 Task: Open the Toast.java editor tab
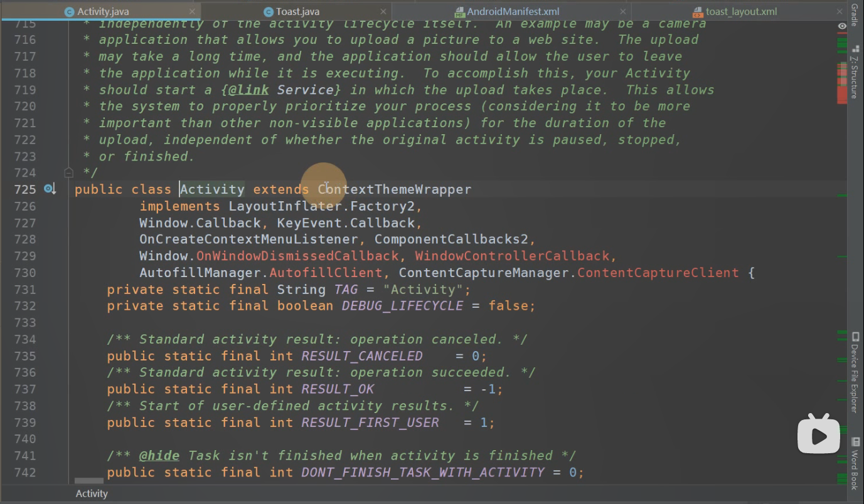click(x=297, y=11)
